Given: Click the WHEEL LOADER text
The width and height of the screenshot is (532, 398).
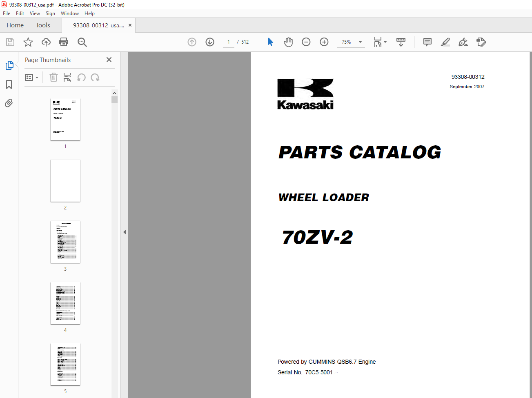Looking at the screenshot, I should pyautogui.click(x=324, y=198).
